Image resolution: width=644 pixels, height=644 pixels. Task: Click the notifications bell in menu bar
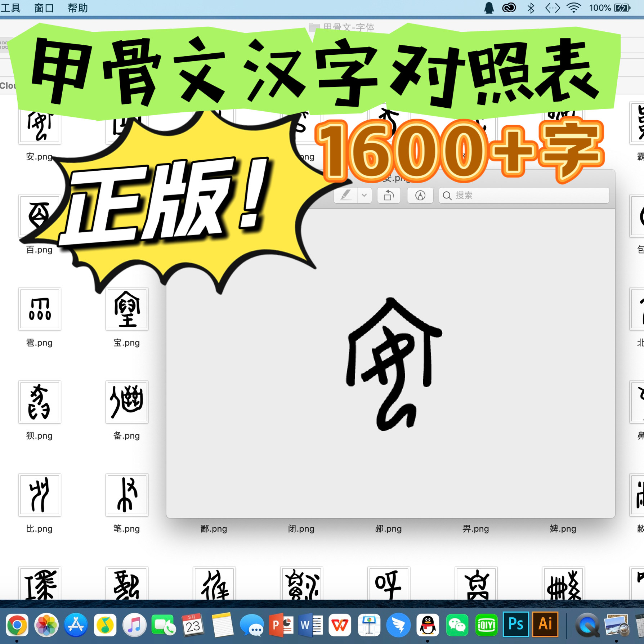click(489, 7)
